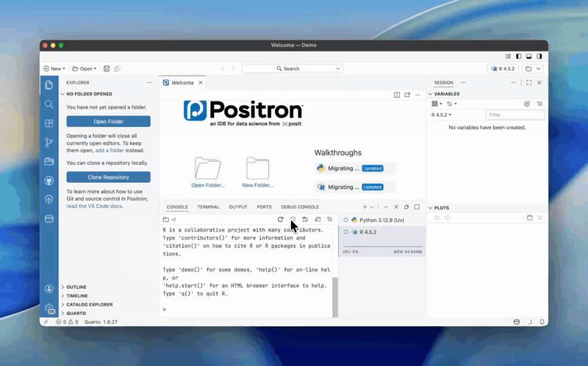
Task: Open the Accounts icon in activity bar
Action: point(49,288)
